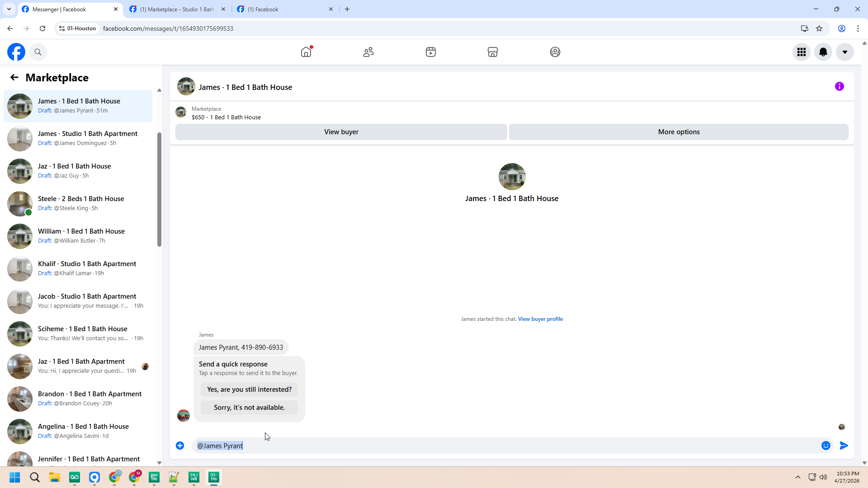
Task: Open the Chrome tab search chevron
Action: [x=9, y=9]
